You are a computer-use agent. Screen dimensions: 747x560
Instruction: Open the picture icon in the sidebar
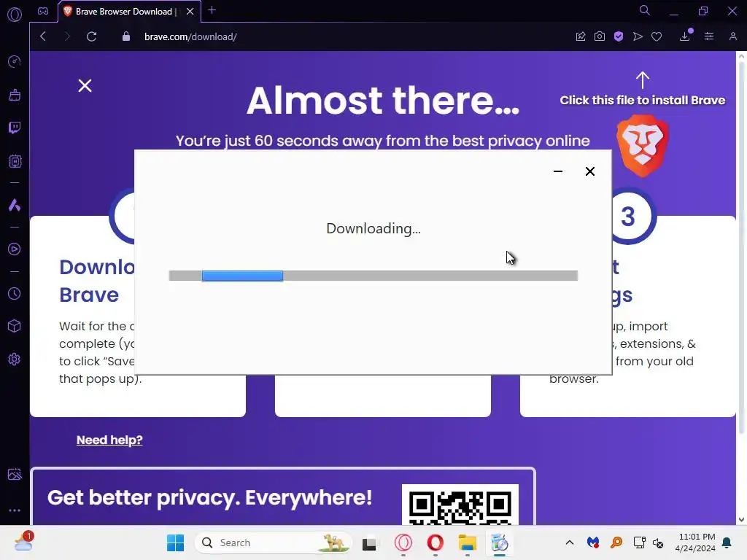point(15,474)
